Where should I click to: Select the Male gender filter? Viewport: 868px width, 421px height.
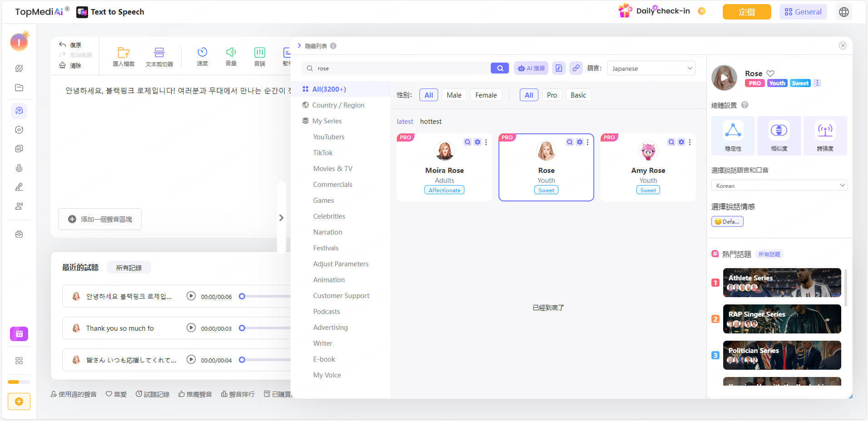(454, 95)
